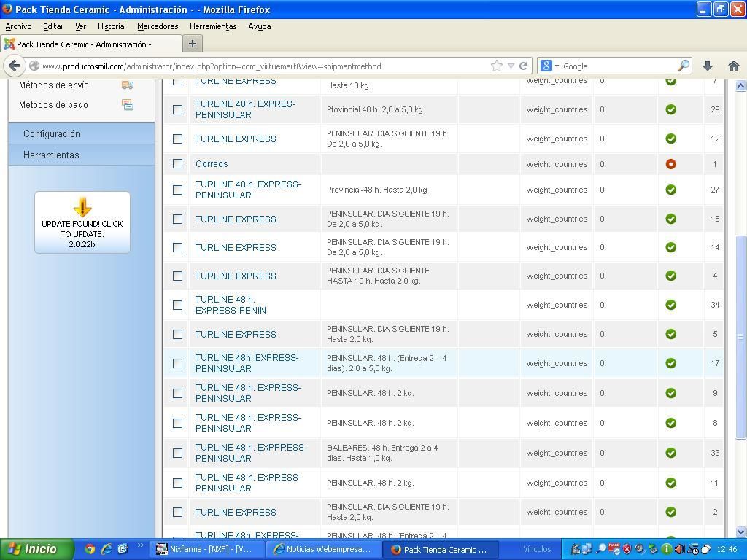This screenshot has width=747, height=560.
Task: Check box for TURLINE EXPRESS with ID 2
Action: click(x=178, y=512)
